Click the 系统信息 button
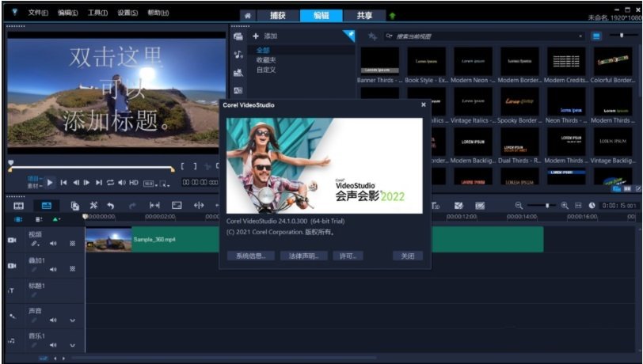 [250, 256]
